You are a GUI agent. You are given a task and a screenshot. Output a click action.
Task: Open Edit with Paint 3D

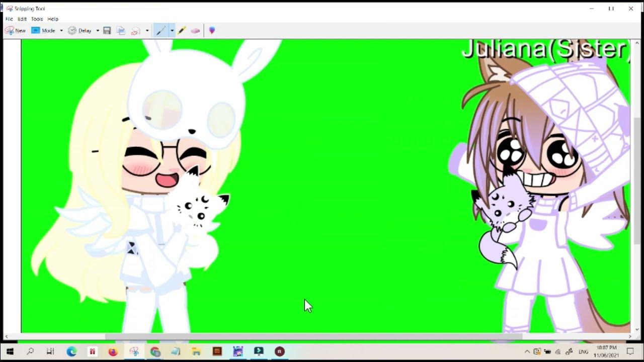click(x=212, y=31)
